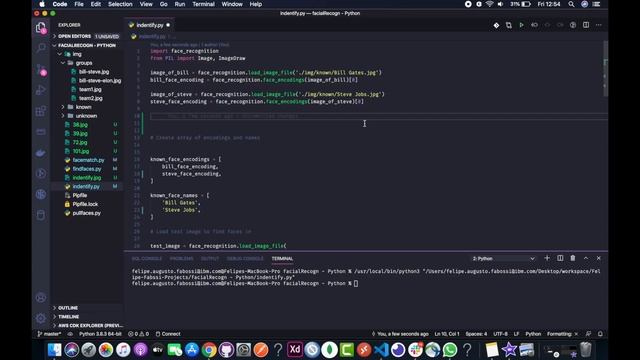Image resolution: width=640 pixels, height=360 pixels.
Task: Switch to the Debug Console panel tab
Action: coord(245,259)
